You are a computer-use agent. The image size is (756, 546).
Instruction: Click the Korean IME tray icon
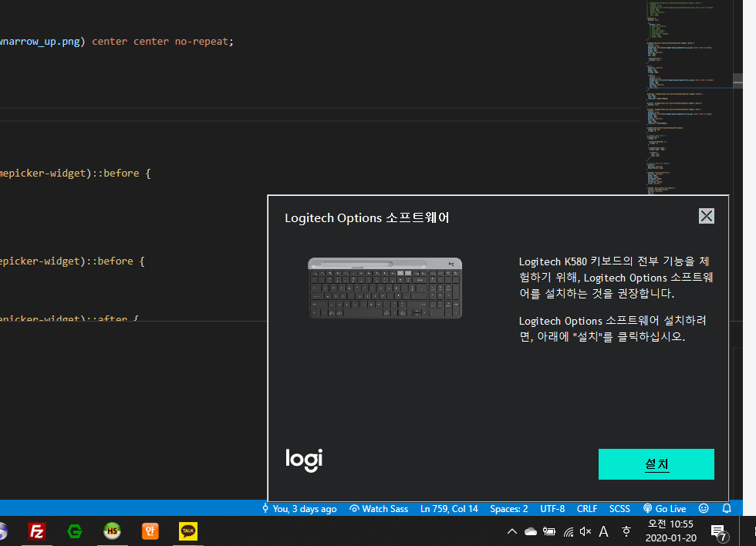coord(626,531)
